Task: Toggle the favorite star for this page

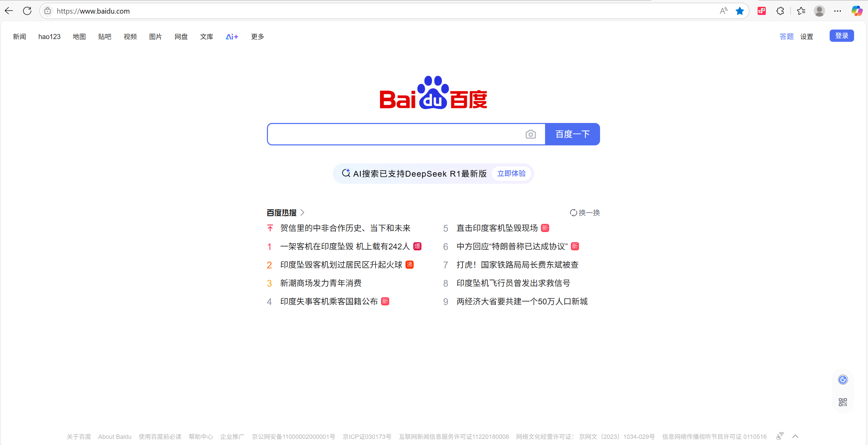Action: coord(740,11)
